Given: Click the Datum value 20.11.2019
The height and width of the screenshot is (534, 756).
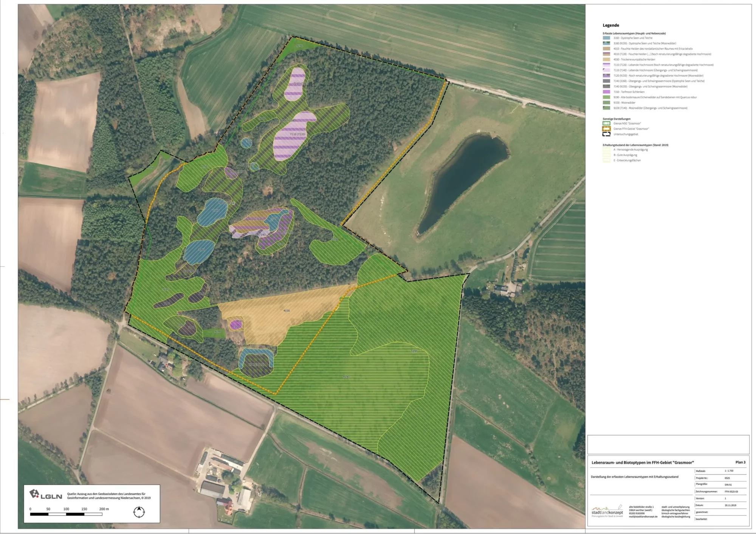Looking at the screenshot, I should (x=730, y=505).
